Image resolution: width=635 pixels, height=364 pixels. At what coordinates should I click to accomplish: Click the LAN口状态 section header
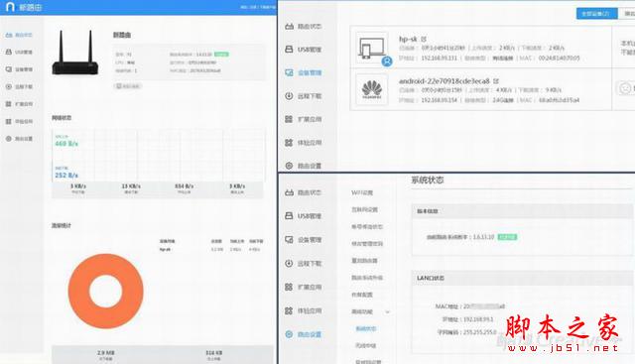click(x=431, y=278)
